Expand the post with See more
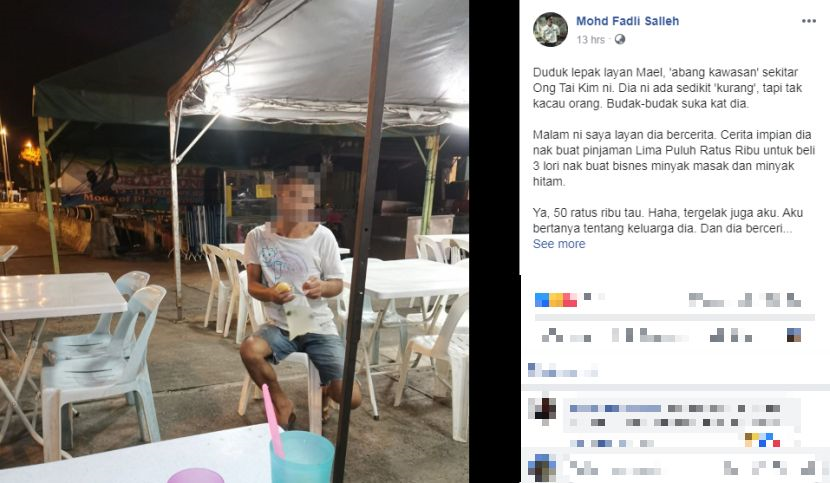The image size is (830, 483). click(x=559, y=244)
